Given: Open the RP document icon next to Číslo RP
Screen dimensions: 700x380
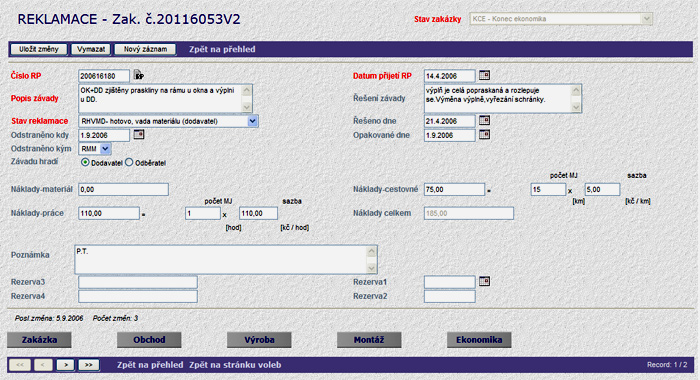Looking at the screenshot, I should (x=139, y=75).
